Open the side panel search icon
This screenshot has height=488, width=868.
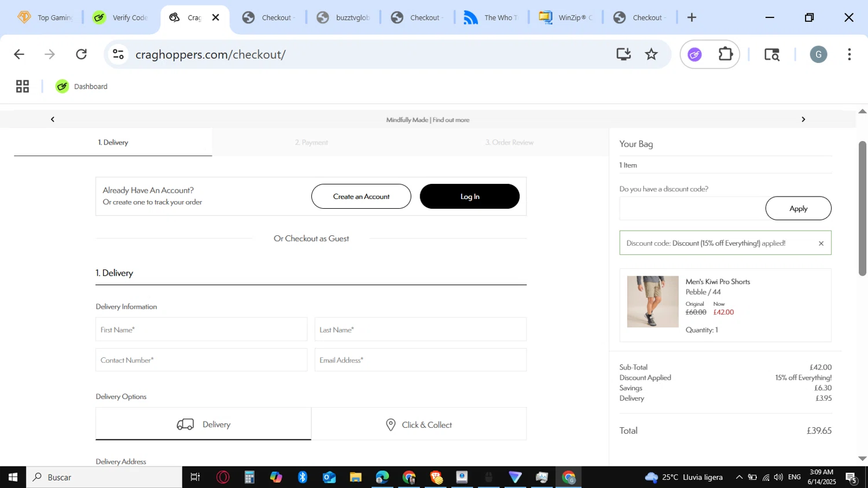[x=772, y=54]
